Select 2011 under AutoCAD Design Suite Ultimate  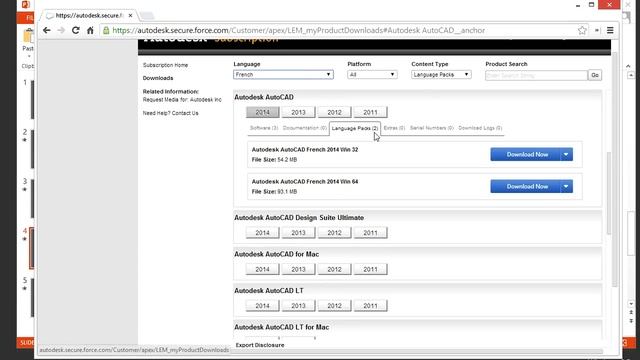tap(370, 233)
